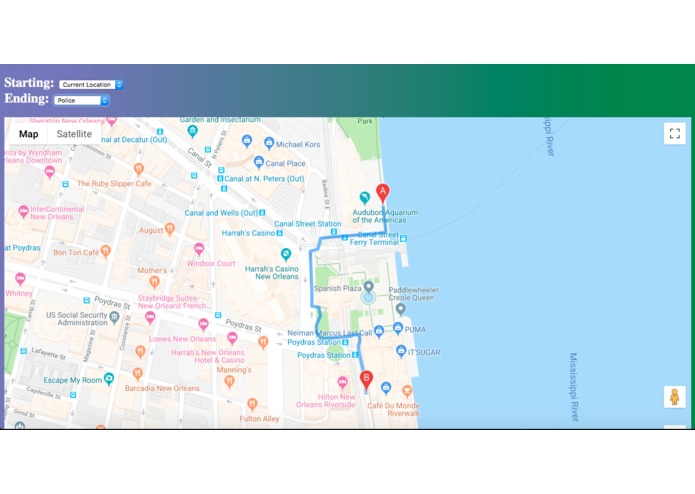Select the Street View pegman icon

675,397
